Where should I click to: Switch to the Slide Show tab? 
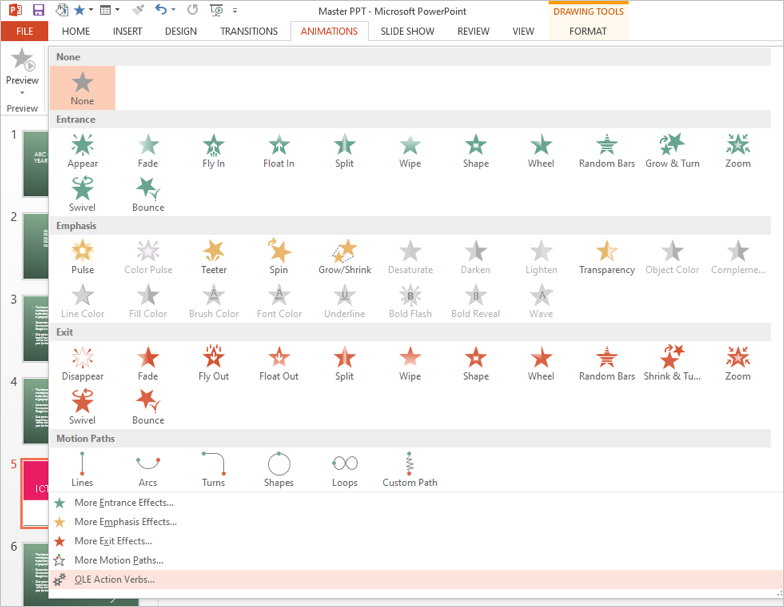(407, 31)
